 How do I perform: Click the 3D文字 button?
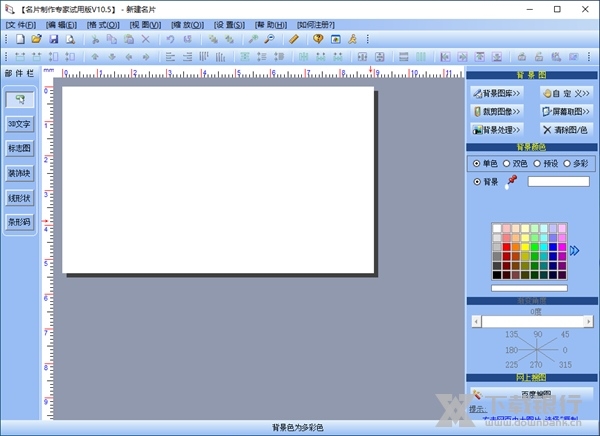pyautogui.click(x=20, y=124)
